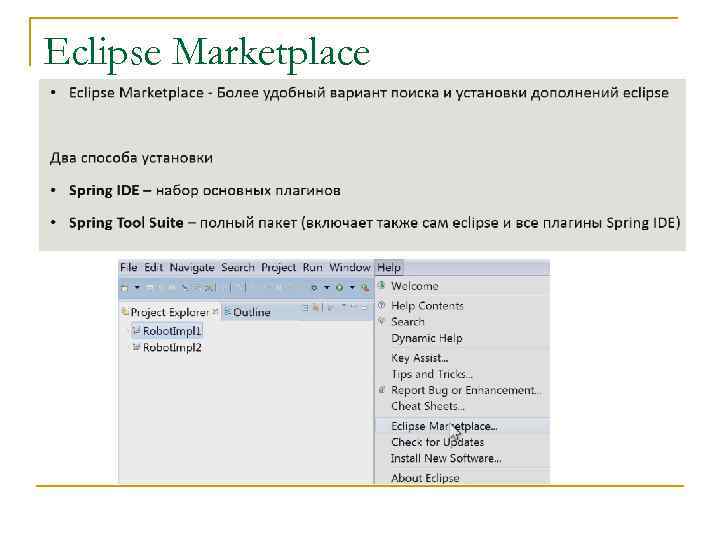The height and width of the screenshot is (540, 720).
Task: Expand the New toolbar dropdown arrow
Action: point(137,287)
